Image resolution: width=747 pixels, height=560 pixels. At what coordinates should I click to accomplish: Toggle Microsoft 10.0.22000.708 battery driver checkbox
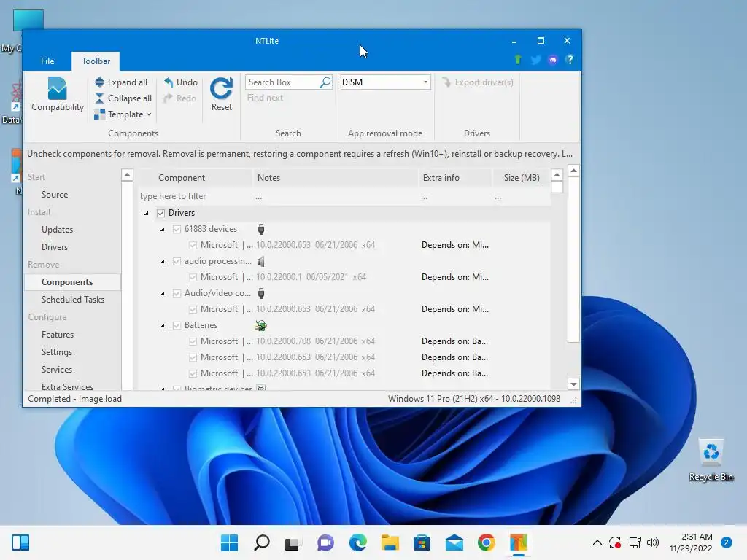pos(193,341)
